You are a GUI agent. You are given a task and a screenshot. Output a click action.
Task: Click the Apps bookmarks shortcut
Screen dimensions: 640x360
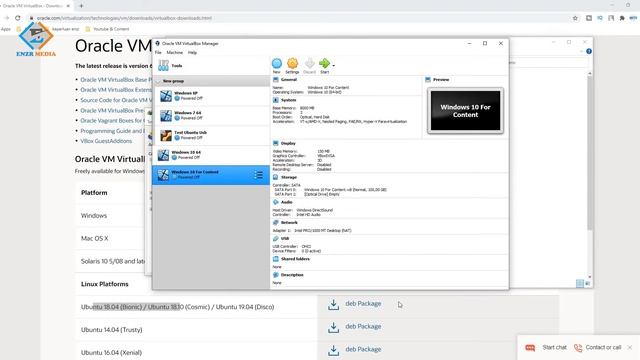point(6,29)
